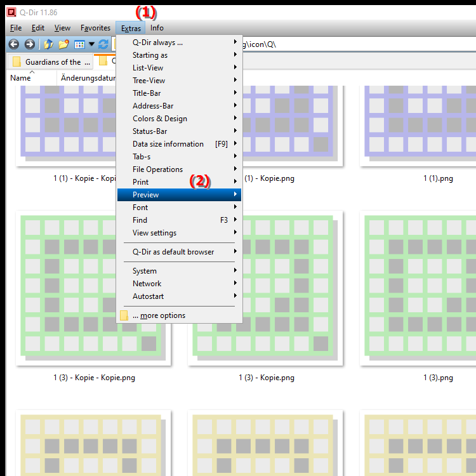Click the forward navigation arrow icon
Viewport: 476px width, 476px height.
29,44
